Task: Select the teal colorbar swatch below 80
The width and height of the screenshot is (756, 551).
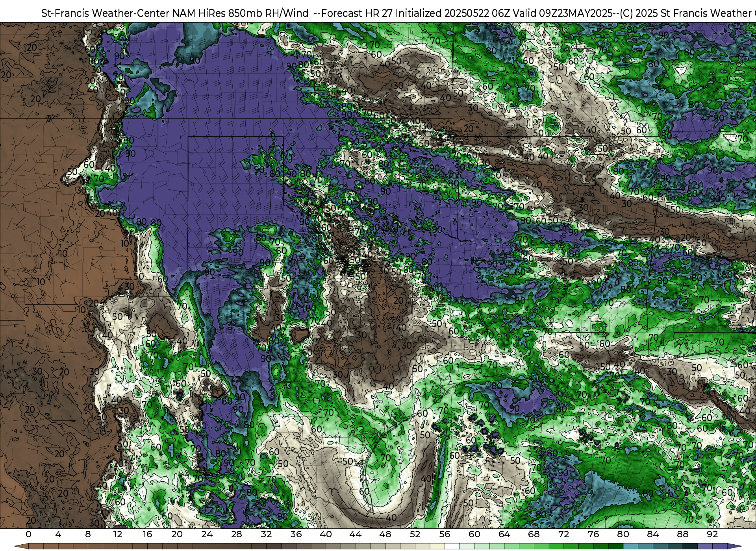Action: click(x=630, y=546)
